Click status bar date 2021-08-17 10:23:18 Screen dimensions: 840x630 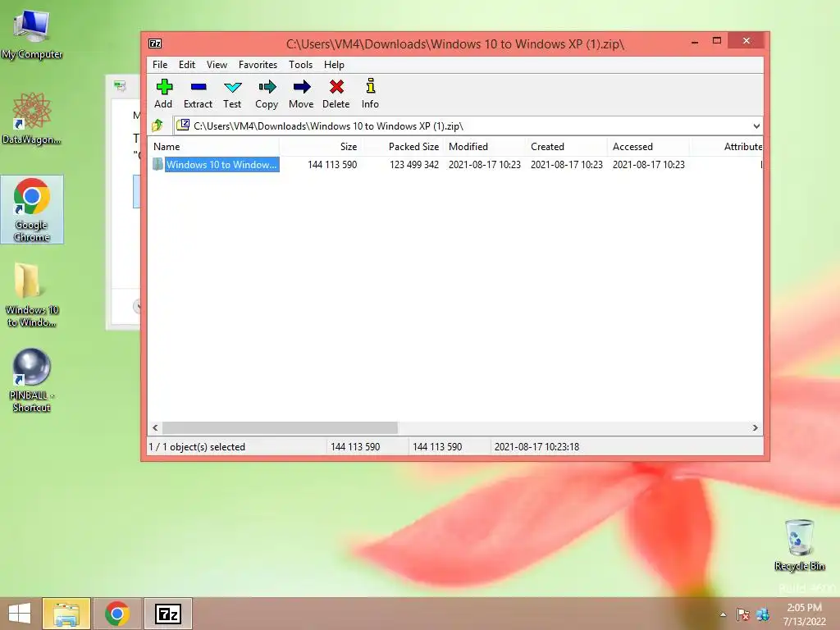pyautogui.click(x=536, y=447)
